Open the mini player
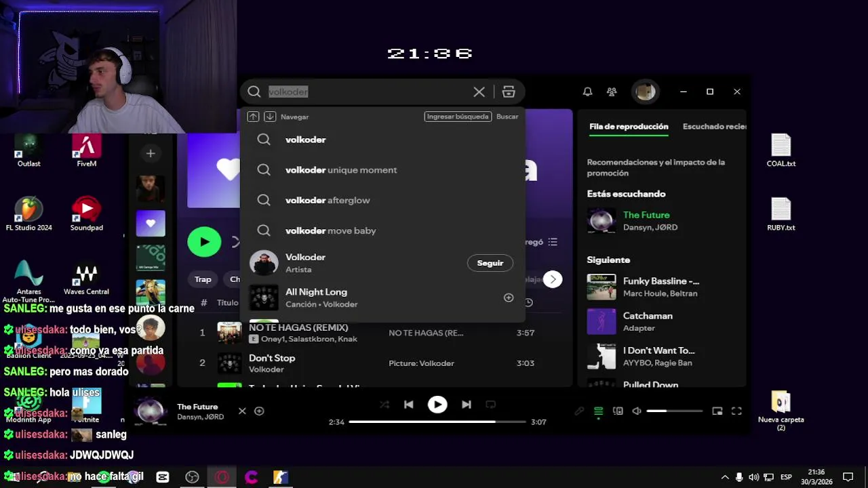868x488 pixels. 717,411
